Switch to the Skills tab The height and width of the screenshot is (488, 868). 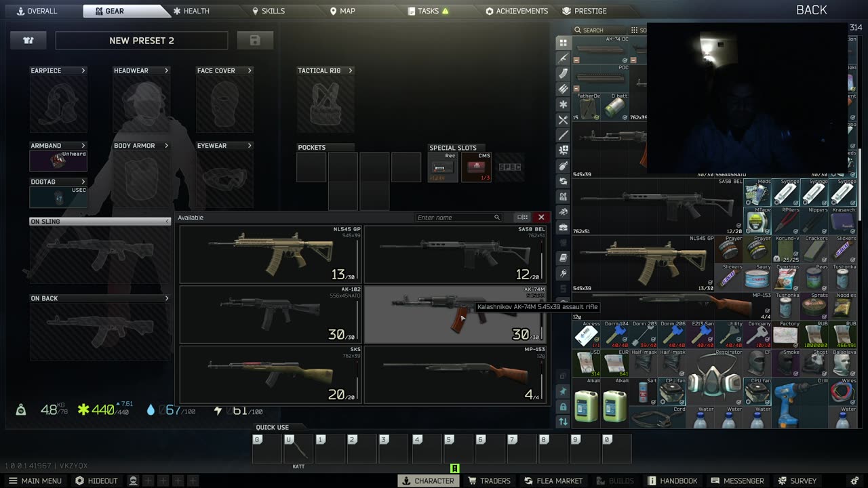click(x=269, y=11)
